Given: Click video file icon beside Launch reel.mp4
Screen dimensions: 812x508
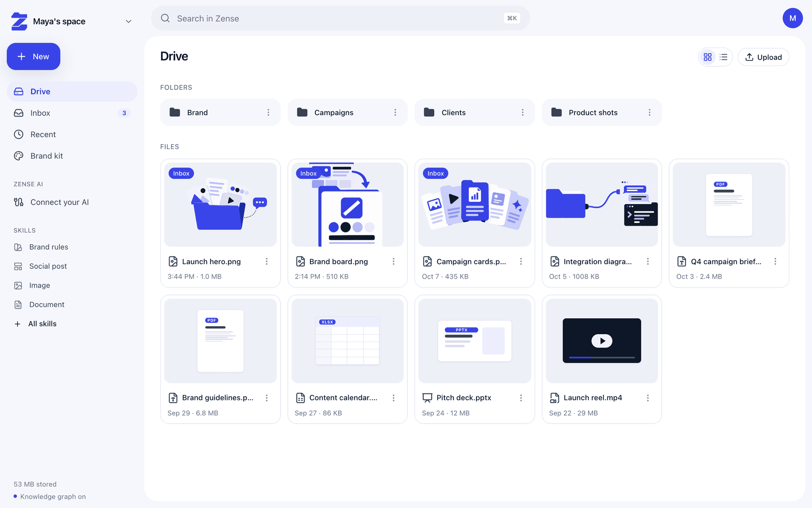Looking at the screenshot, I should [555, 398].
